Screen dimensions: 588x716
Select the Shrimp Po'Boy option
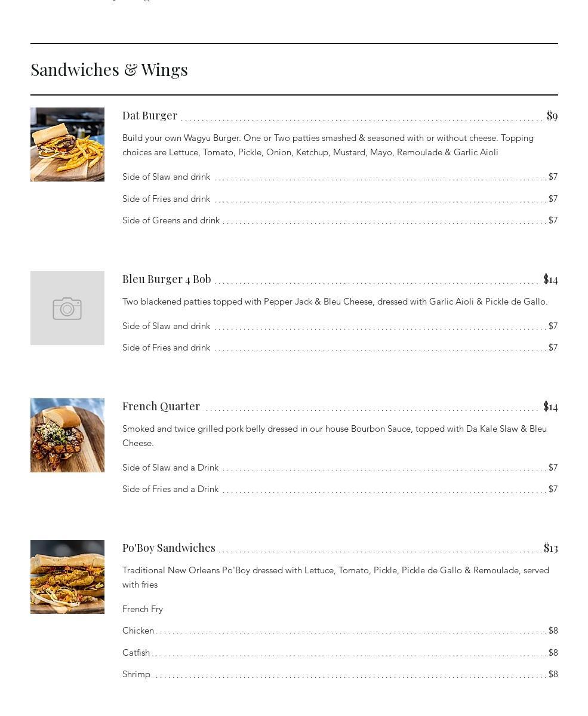click(x=136, y=674)
